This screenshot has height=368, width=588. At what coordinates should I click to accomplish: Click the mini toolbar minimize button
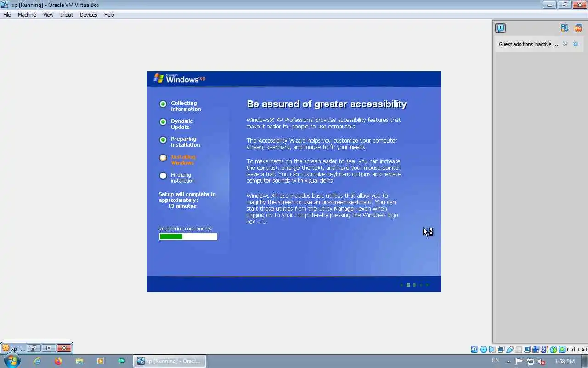click(49, 348)
